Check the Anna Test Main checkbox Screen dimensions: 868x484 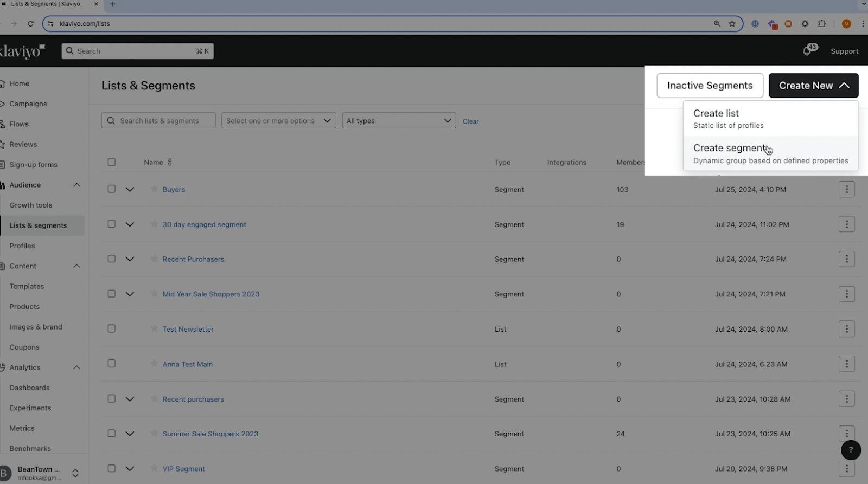(x=112, y=364)
